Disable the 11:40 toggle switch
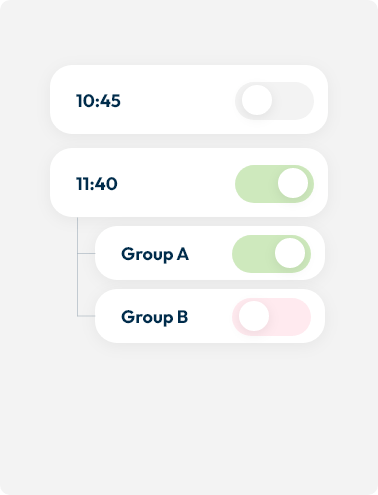The width and height of the screenshot is (378, 495). 274,184
